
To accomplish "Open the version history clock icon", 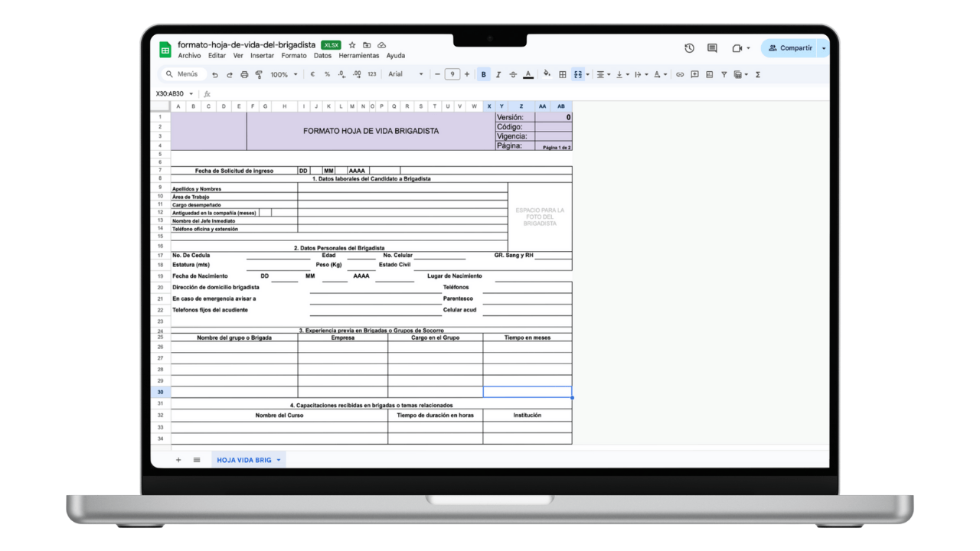I will point(688,47).
